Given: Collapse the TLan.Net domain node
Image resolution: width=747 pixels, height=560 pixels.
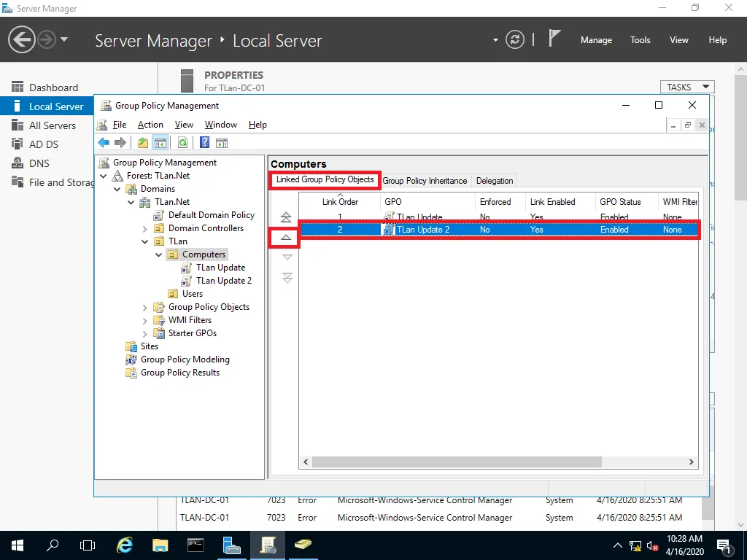Looking at the screenshot, I should (x=131, y=203).
